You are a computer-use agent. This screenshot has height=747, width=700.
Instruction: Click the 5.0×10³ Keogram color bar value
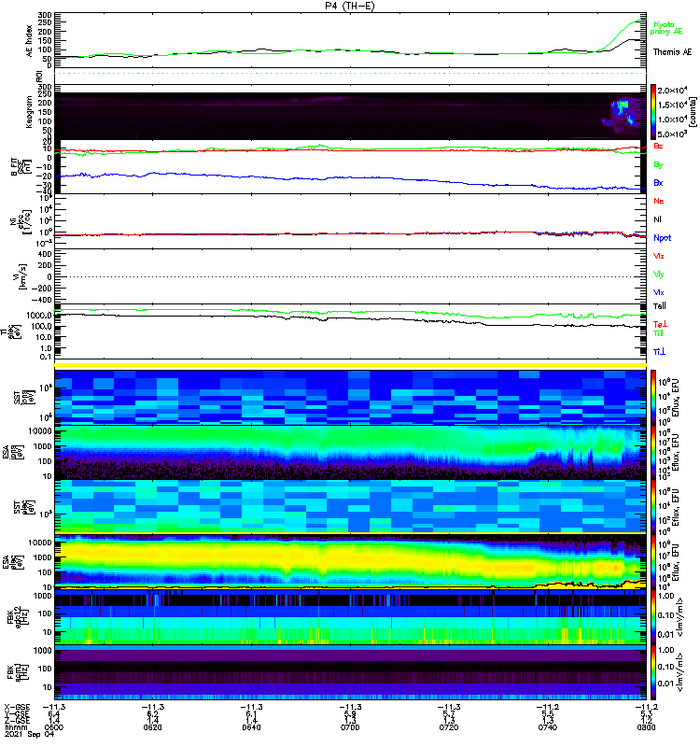point(672,134)
